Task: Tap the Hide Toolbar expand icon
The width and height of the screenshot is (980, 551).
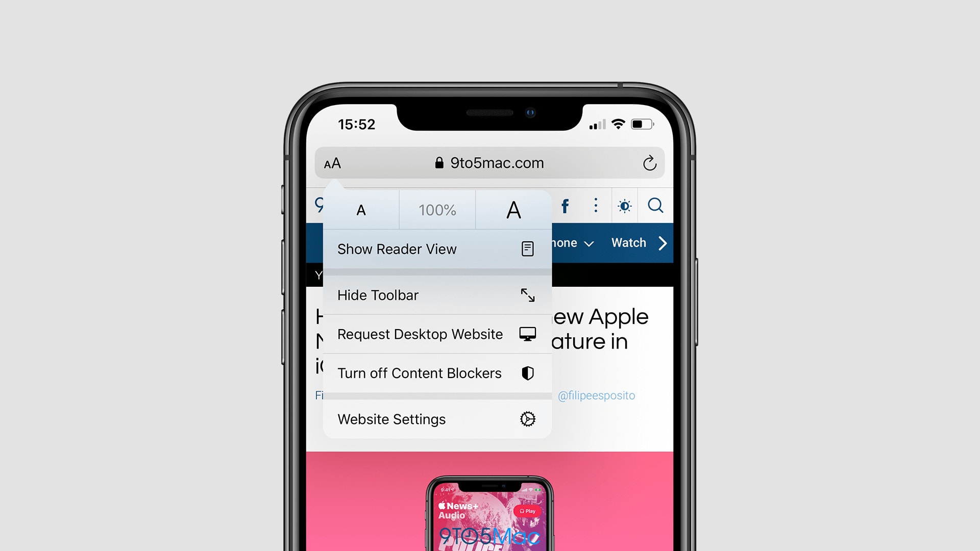Action: pos(527,295)
